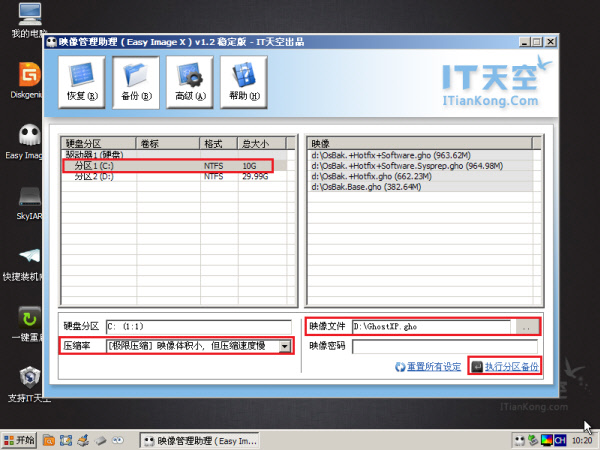Image resolution: width=600 pixels, height=450 pixels.
Task: Click the 硬盘分区 column header
Action: tap(99, 143)
